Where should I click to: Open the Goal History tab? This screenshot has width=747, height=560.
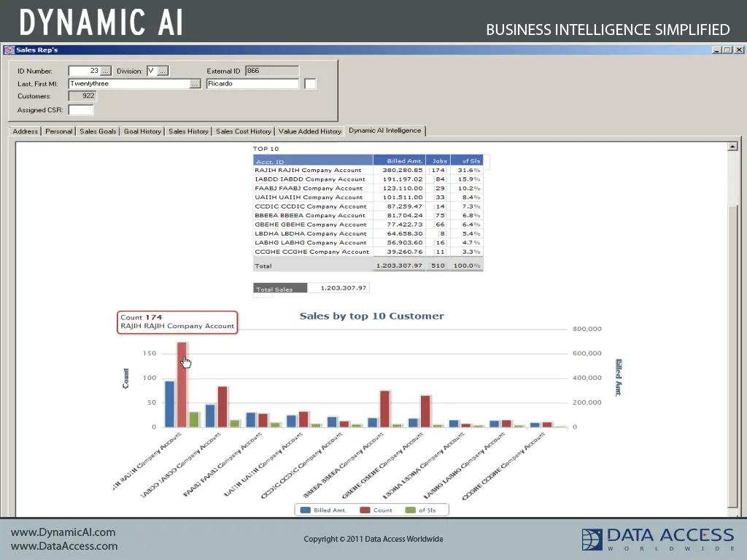pos(142,131)
